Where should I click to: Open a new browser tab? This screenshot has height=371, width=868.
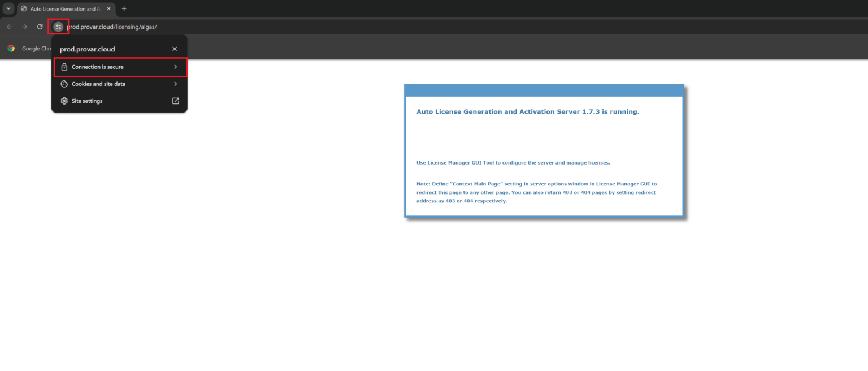[124, 8]
